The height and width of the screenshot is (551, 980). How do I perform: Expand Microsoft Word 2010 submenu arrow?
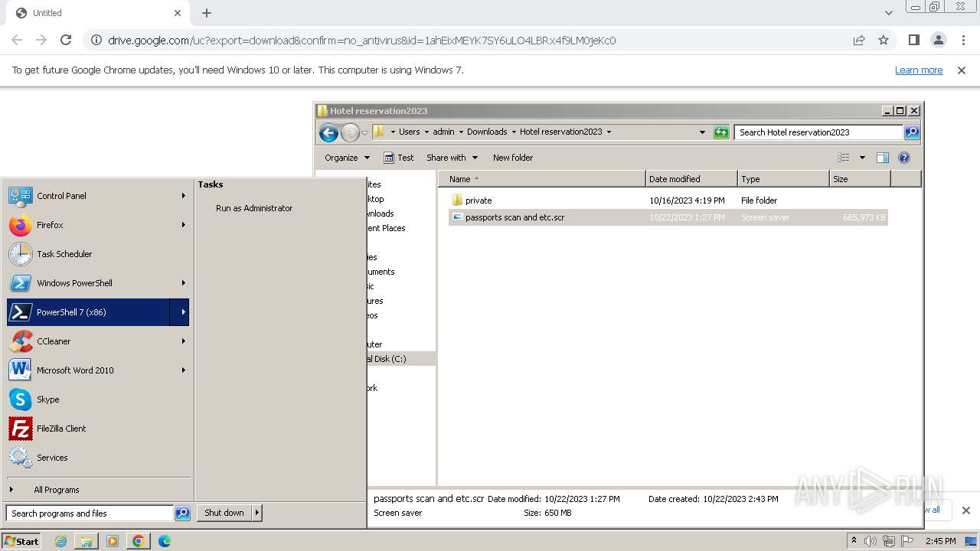coord(183,370)
